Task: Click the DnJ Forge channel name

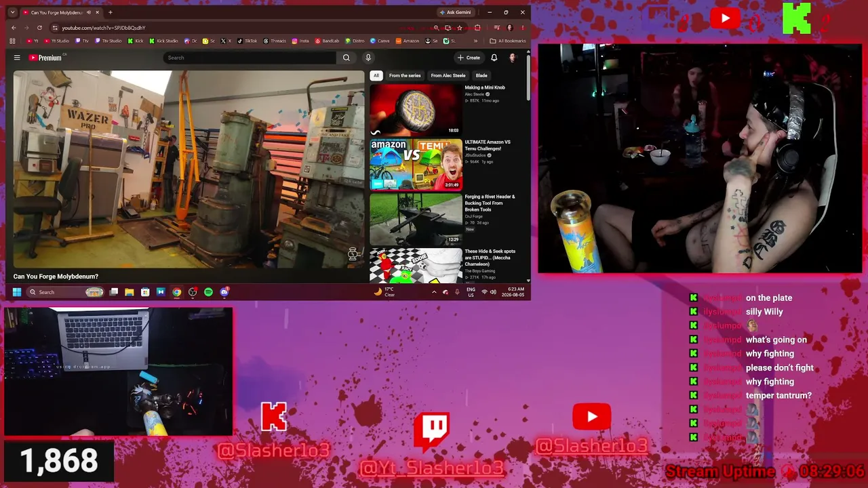Action: (474, 216)
